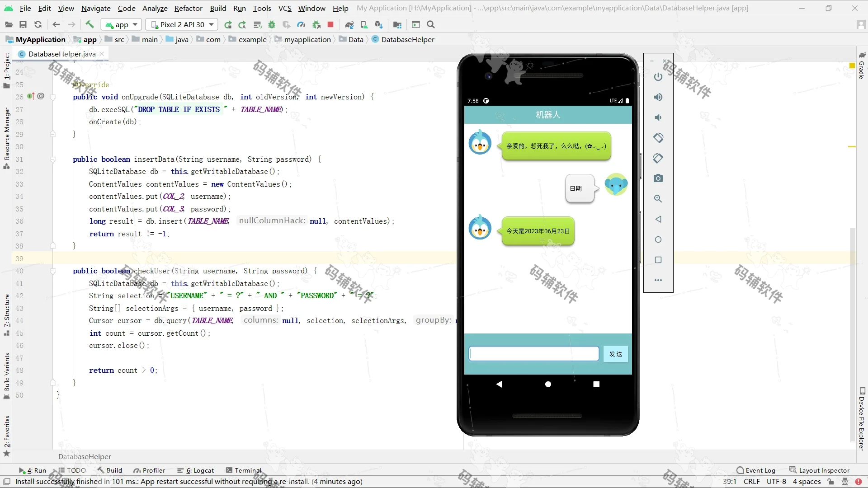Open the app run configuration dropdown
The width and height of the screenshot is (868, 488).
[x=121, y=24]
